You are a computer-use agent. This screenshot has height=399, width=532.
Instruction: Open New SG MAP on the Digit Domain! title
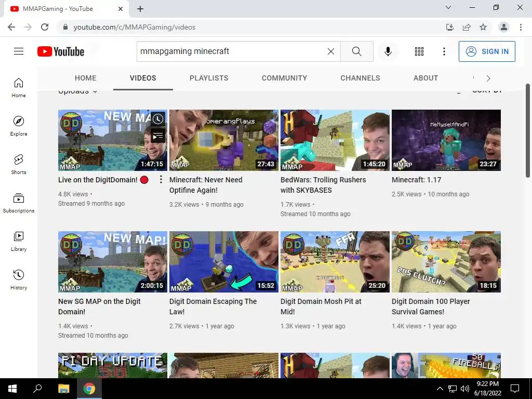pos(99,307)
